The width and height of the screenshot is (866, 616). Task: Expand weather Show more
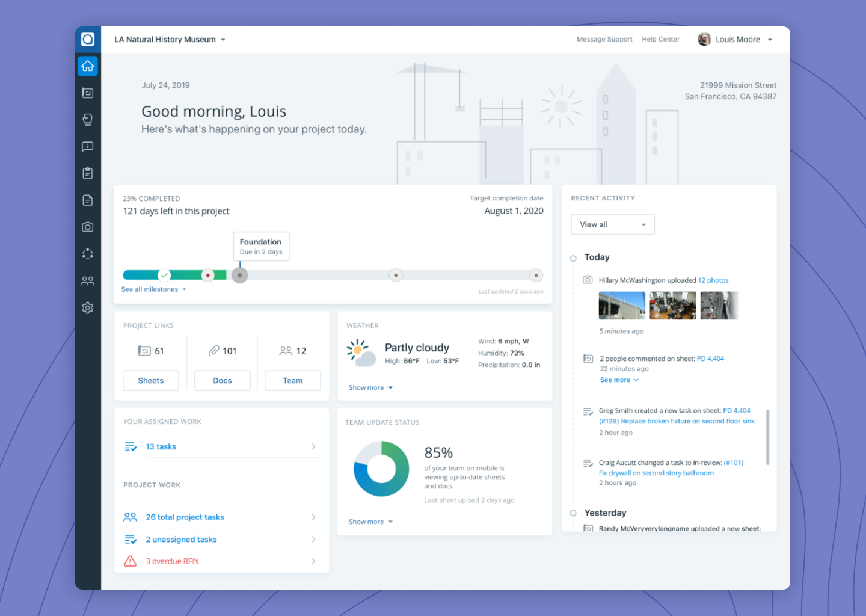point(370,387)
